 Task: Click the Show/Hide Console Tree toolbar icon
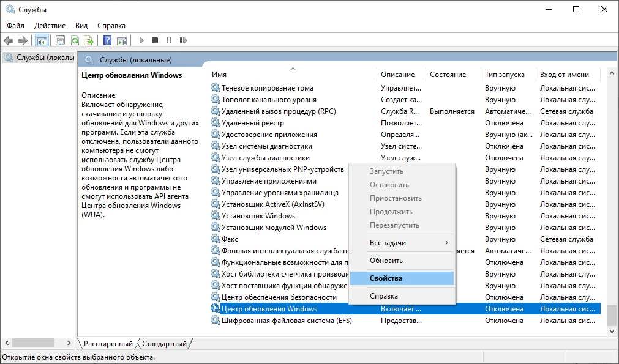[42, 41]
